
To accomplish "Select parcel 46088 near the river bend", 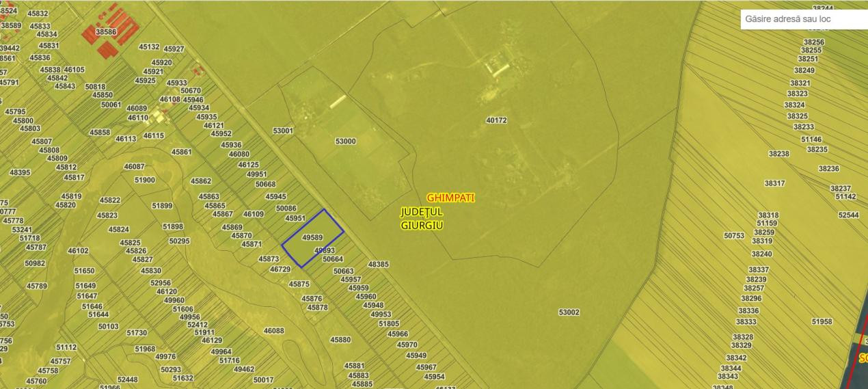I will (273, 331).
